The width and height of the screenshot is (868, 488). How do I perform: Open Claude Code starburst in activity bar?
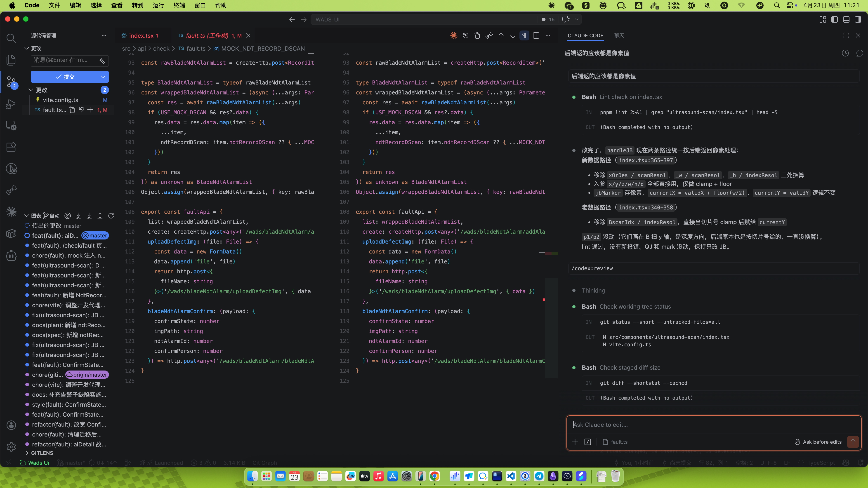pos(11,211)
